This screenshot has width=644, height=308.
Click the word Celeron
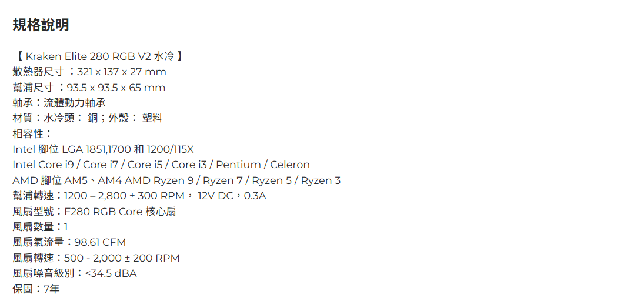click(x=289, y=165)
